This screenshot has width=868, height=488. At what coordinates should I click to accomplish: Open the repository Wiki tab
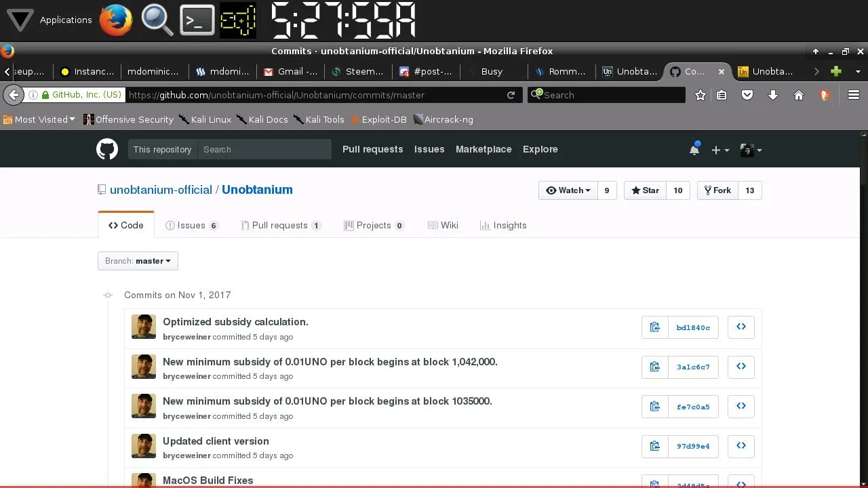coord(443,225)
